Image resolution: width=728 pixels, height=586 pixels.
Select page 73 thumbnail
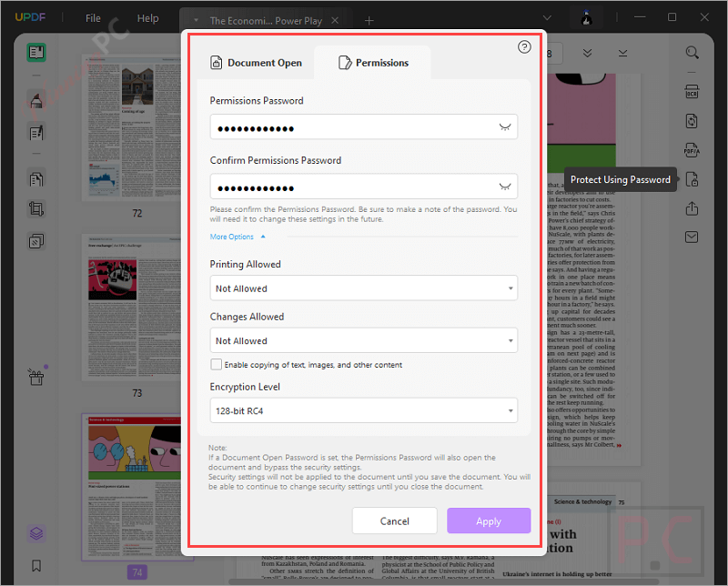131,308
